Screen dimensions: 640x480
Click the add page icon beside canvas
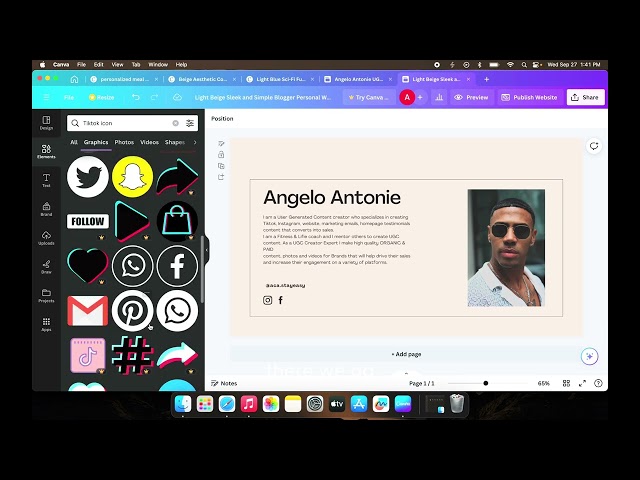coord(221,177)
